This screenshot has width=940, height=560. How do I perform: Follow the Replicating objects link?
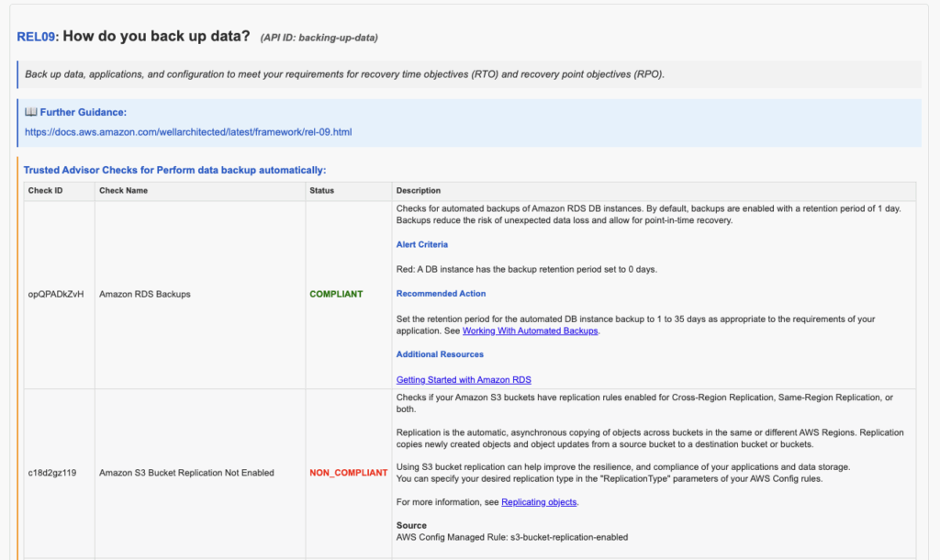pos(539,502)
